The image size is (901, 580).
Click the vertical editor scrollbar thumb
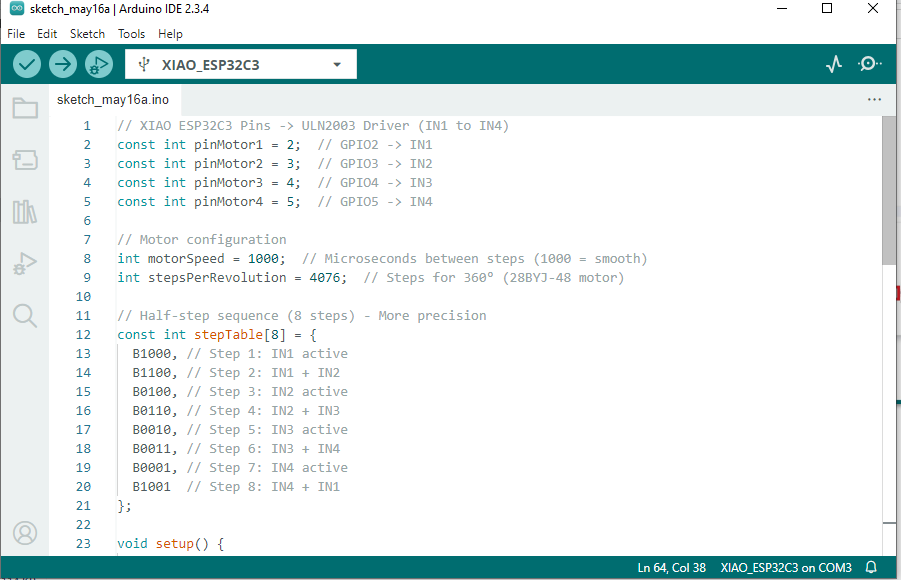click(x=889, y=190)
